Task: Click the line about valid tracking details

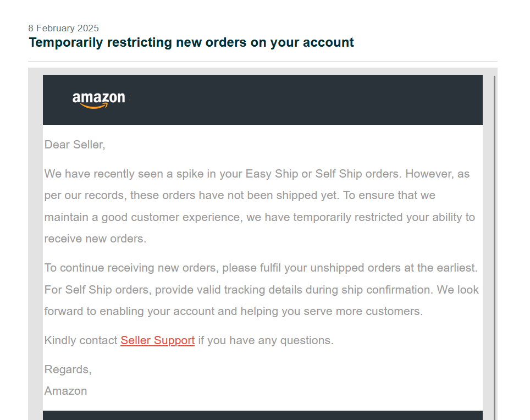Action: pyautogui.click(x=261, y=290)
